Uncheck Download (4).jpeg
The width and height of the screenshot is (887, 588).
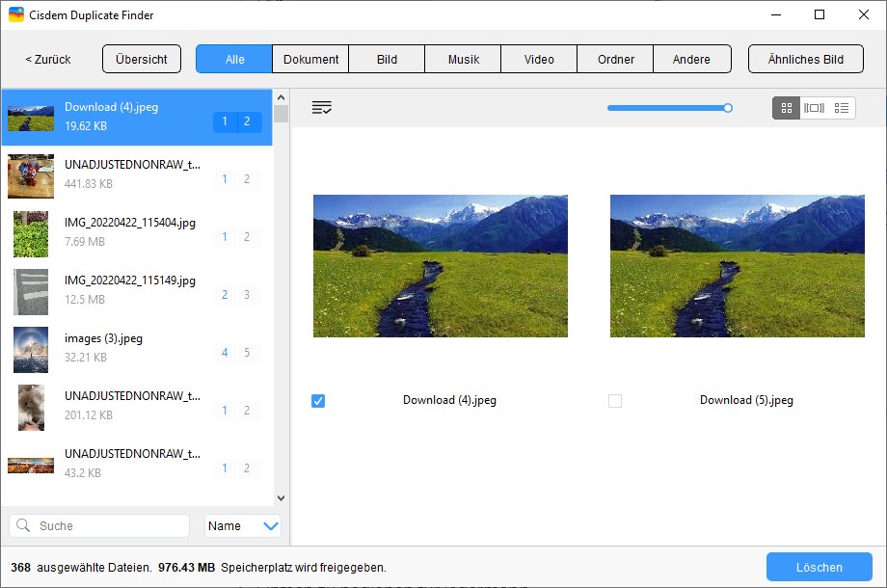(318, 400)
